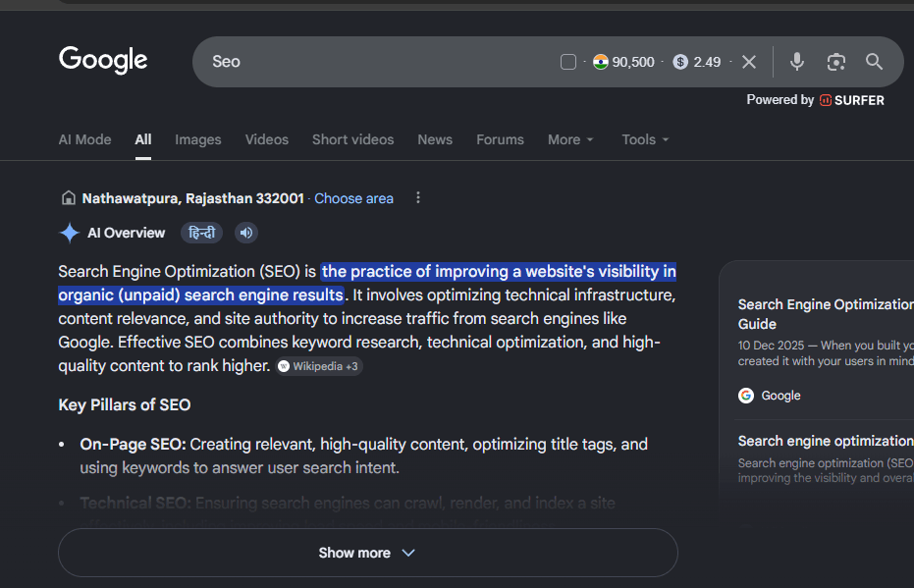
Task: Click the India flag search volume icon
Action: pyautogui.click(x=601, y=62)
